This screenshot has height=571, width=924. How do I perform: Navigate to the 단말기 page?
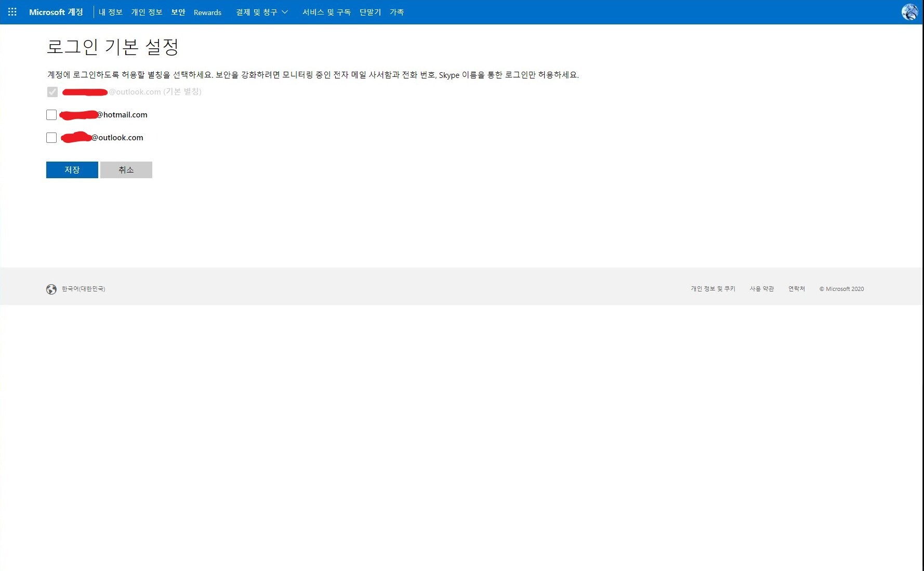point(371,12)
